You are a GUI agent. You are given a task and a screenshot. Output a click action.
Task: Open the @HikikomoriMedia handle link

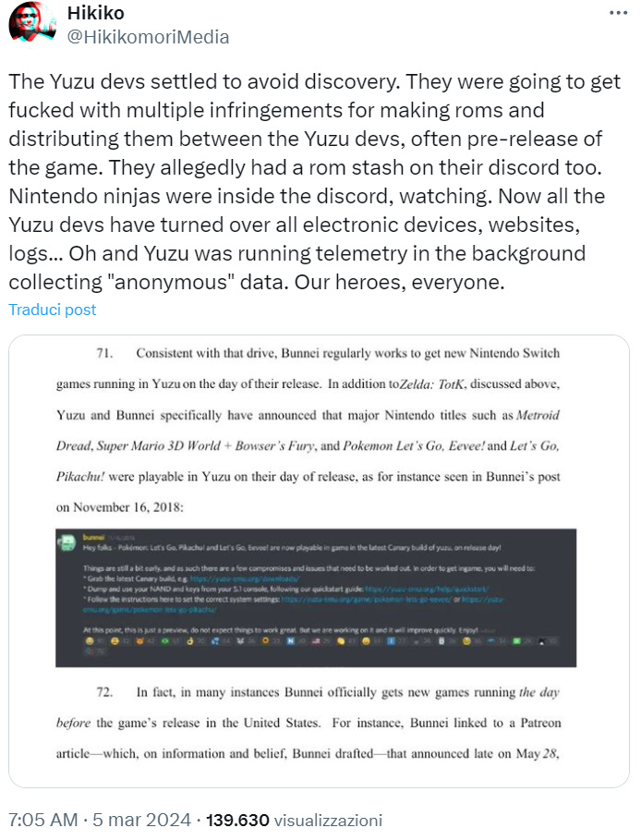[x=148, y=37]
